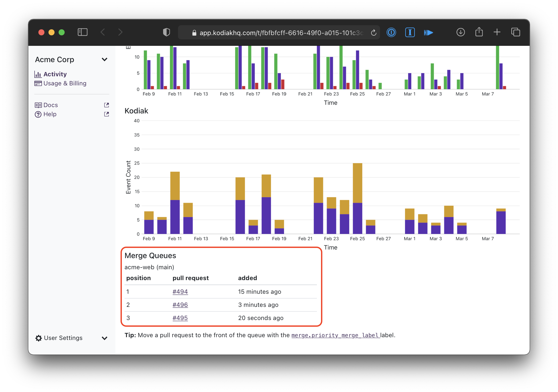Open a new tab with the plus icon
558x392 pixels.
coord(497,32)
